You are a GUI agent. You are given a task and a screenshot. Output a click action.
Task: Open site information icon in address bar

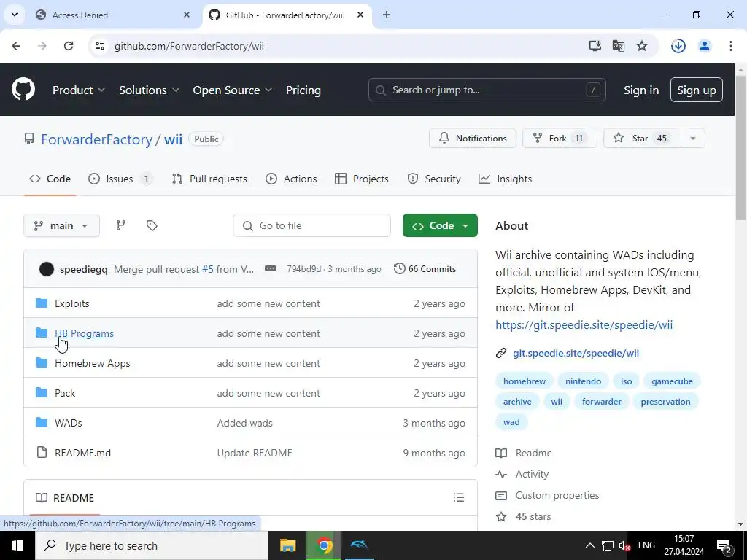[99, 46]
